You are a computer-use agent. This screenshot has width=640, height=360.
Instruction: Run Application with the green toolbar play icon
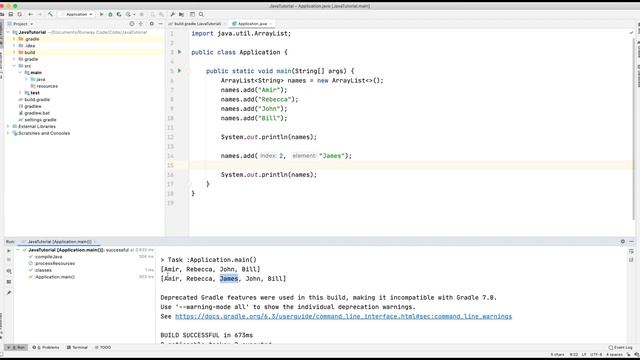point(102,14)
